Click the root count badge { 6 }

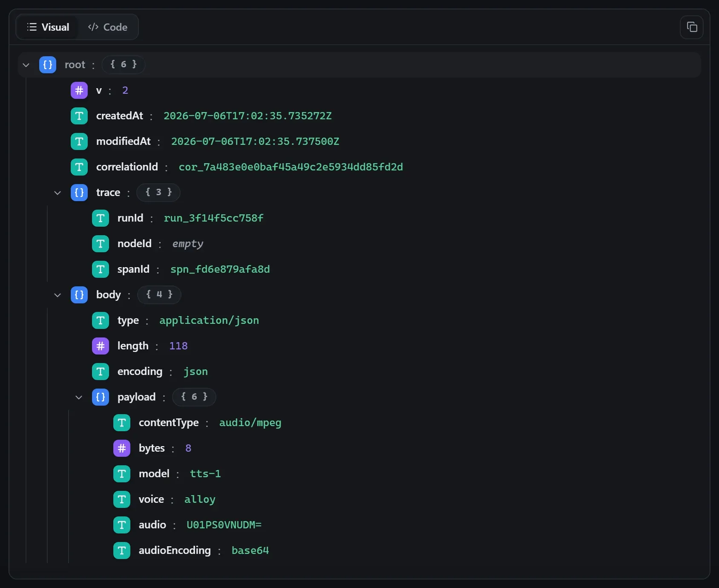[124, 64]
